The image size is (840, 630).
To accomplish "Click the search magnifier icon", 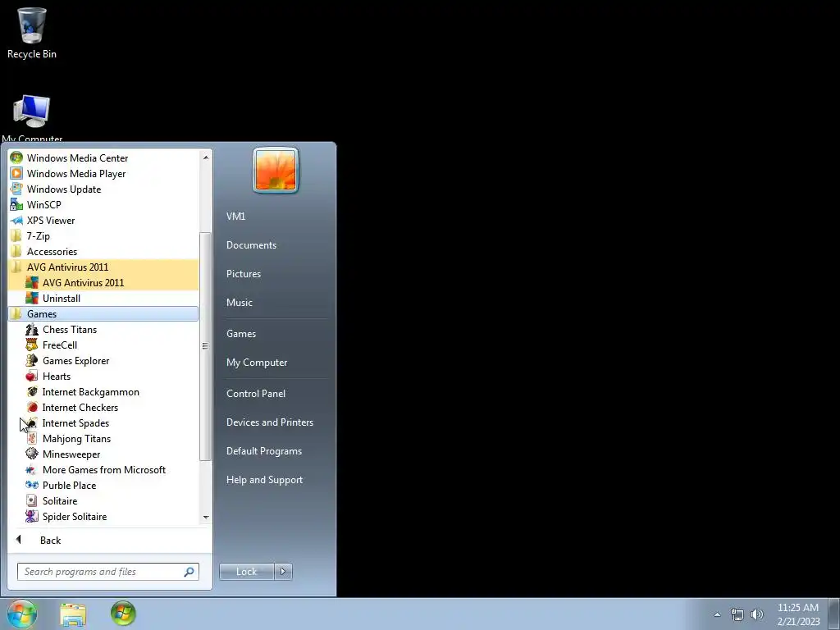I will tap(189, 572).
